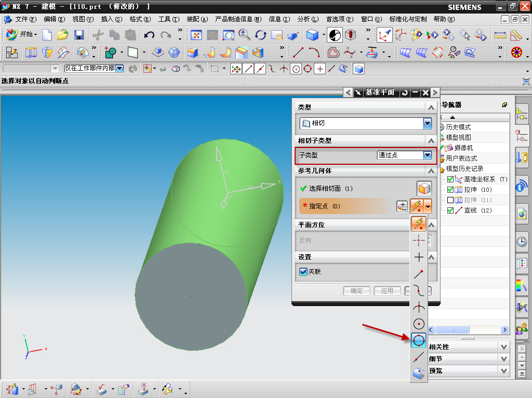Image resolution: width=532 pixels, height=398 pixels.
Task: Click the 应用 button
Action: (x=387, y=291)
